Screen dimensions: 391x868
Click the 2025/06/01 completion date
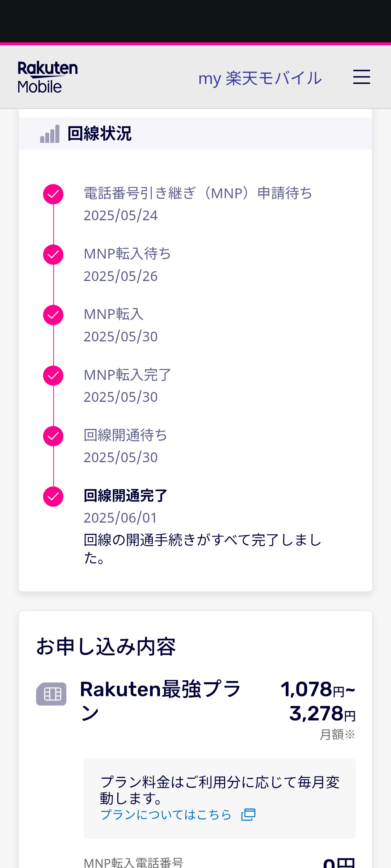point(120,518)
